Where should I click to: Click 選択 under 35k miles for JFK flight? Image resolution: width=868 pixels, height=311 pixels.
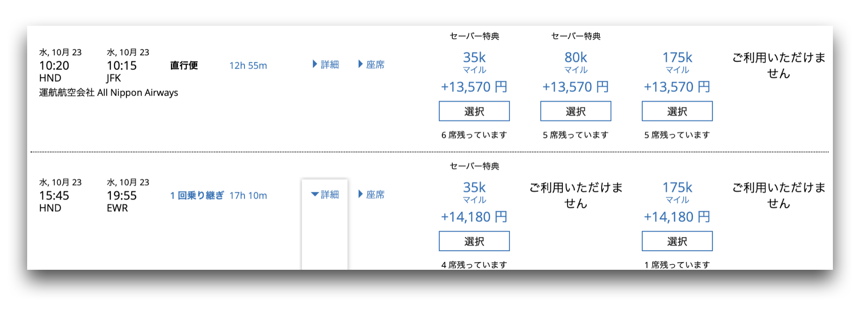point(474,111)
